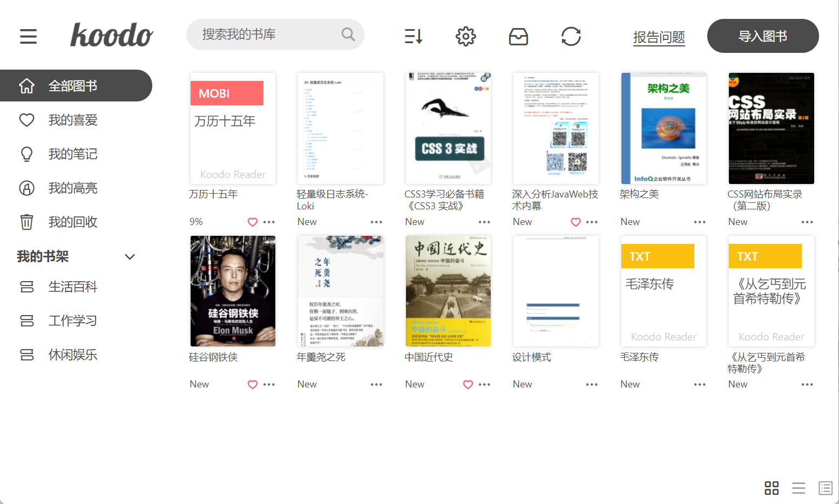This screenshot has height=504, width=839.
Task: Switch to cover detail view
Action: tap(826, 488)
